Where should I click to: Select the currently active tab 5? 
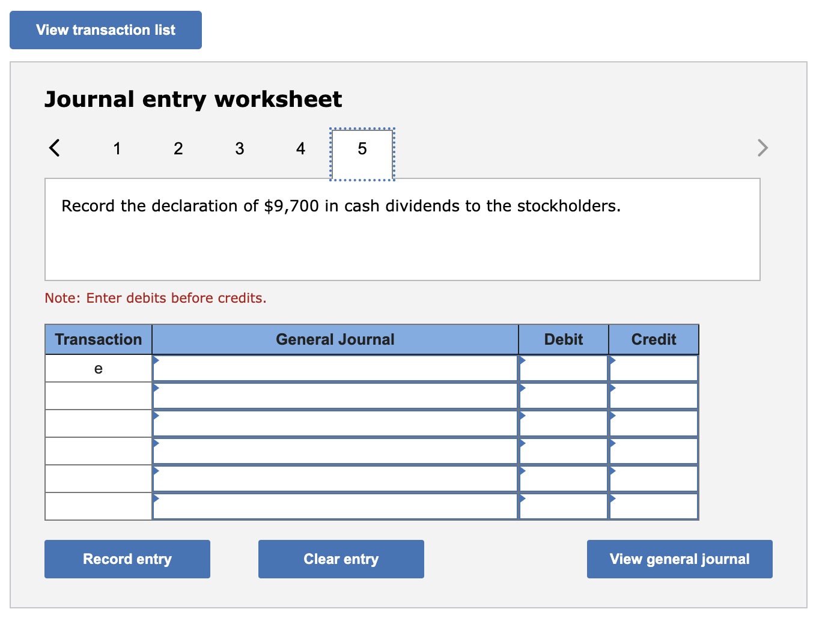click(x=362, y=148)
